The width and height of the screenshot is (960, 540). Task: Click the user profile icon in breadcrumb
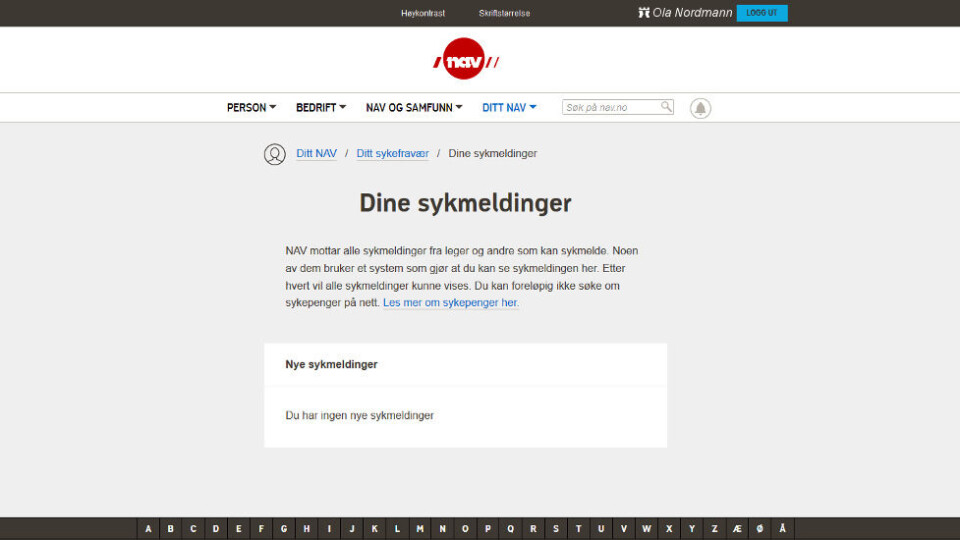(x=275, y=154)
